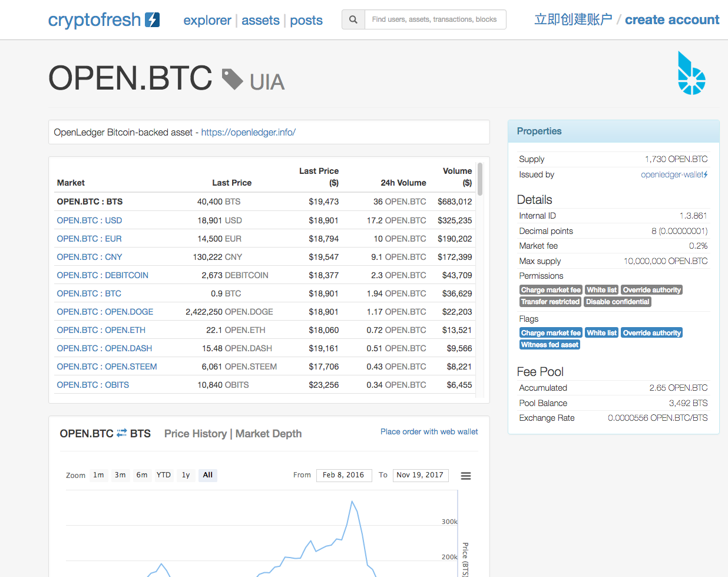Open the OPEN.BTC : OPEN.ETH market
728x577 pixels.
tap(101, 330)
